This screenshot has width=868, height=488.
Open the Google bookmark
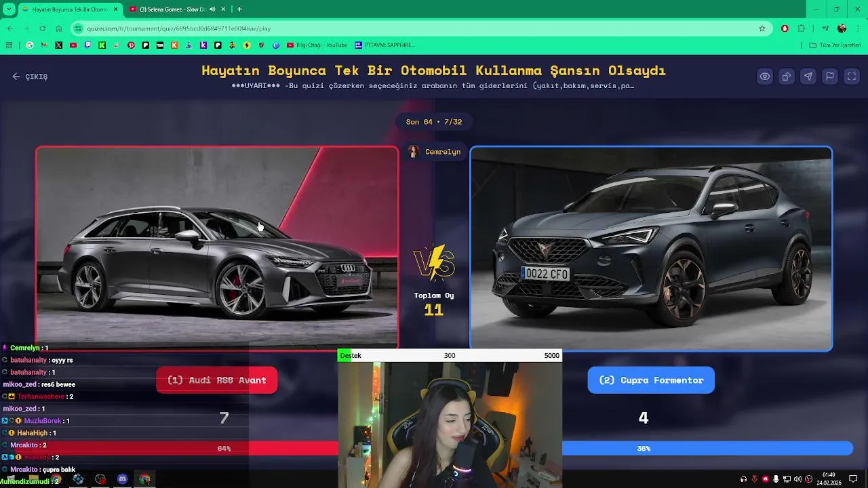tap(30, 45)
